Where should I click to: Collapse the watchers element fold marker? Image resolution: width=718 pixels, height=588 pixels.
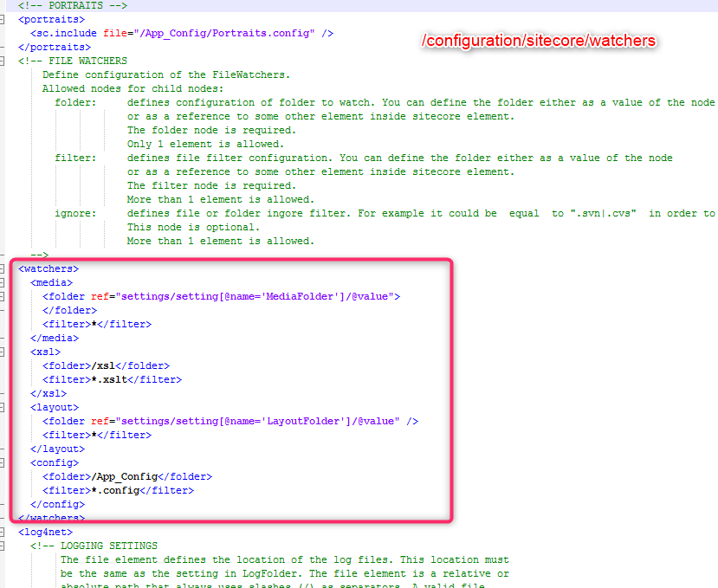tap(4, 268)
